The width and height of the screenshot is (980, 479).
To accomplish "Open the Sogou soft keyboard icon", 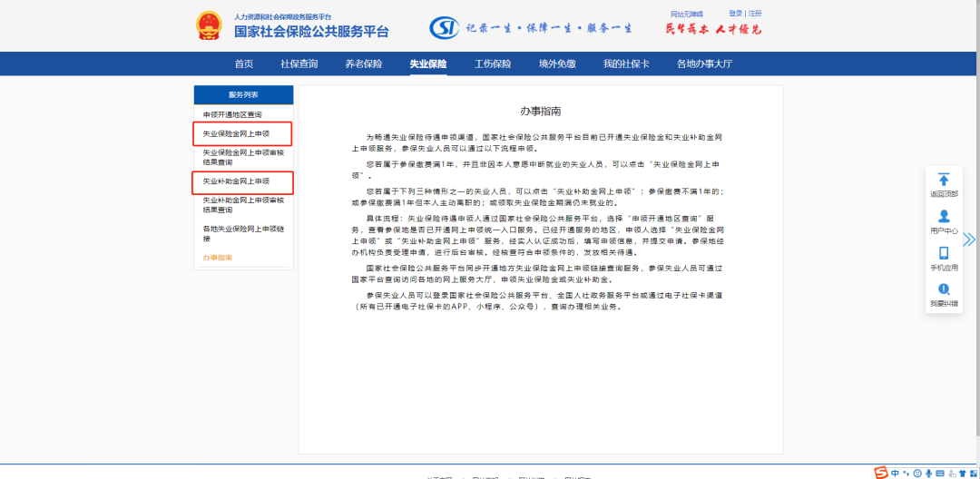I will 939,473.
